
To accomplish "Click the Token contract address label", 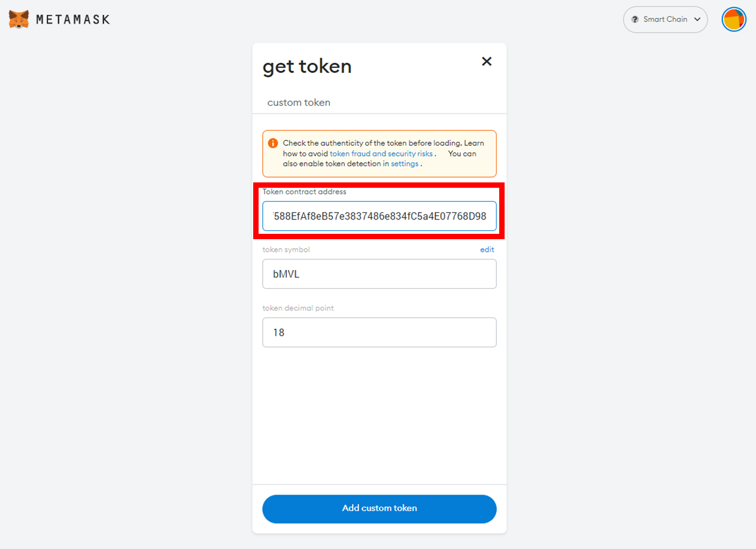I will tap(304, 192).
